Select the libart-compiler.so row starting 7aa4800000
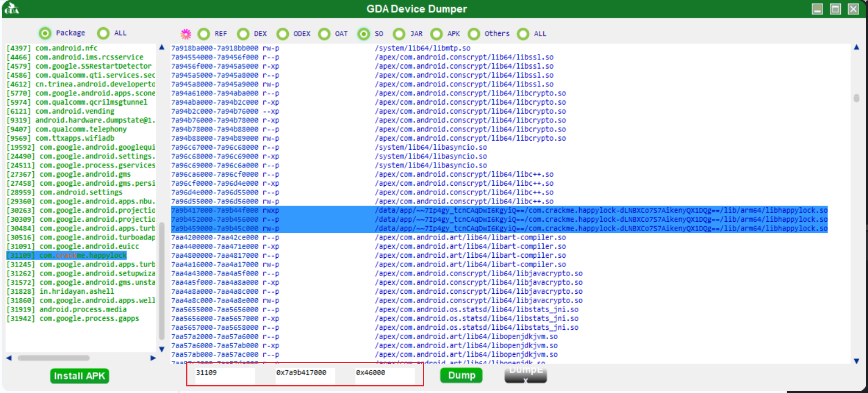 tap(369, 256)
